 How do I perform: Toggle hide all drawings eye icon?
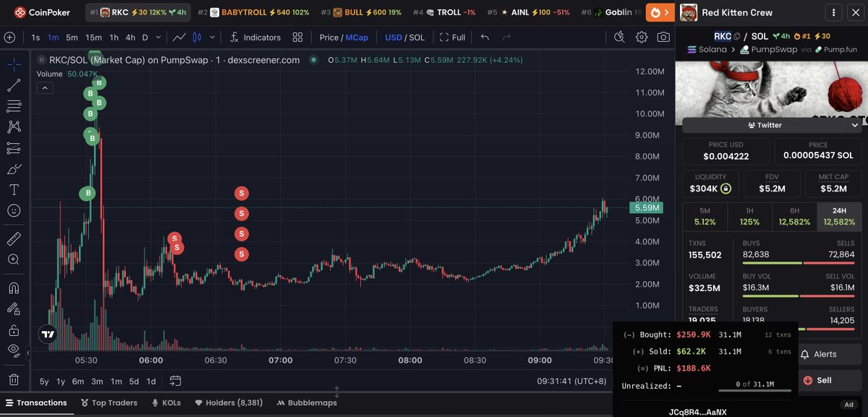pyautogui.click(x=14, y=351)
